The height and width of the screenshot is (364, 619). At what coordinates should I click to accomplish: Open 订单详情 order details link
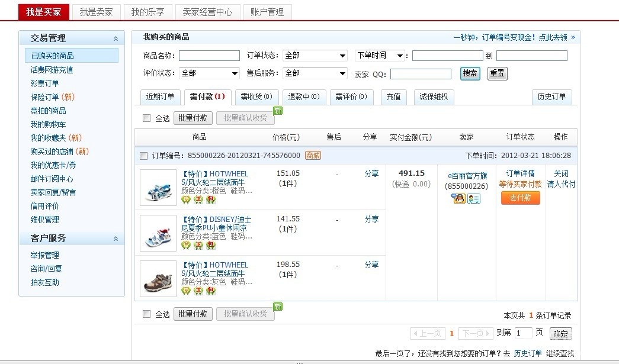point(520,173)
